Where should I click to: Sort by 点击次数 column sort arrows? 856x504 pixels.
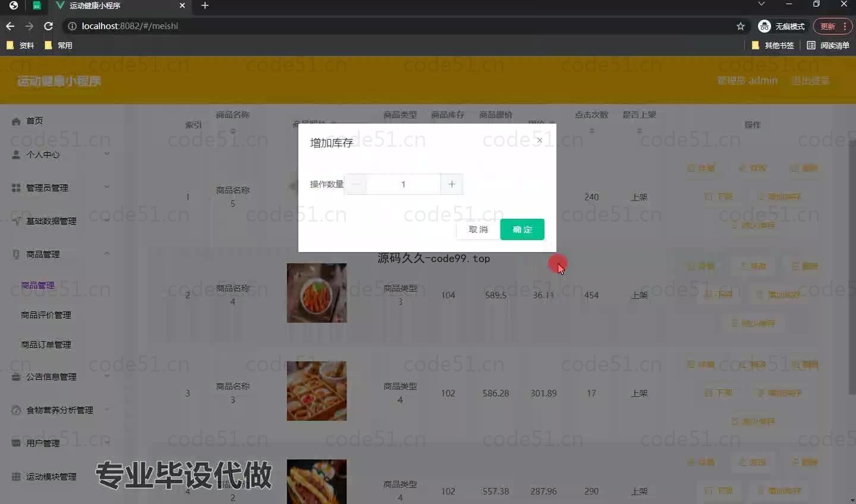tap(591, 130)
